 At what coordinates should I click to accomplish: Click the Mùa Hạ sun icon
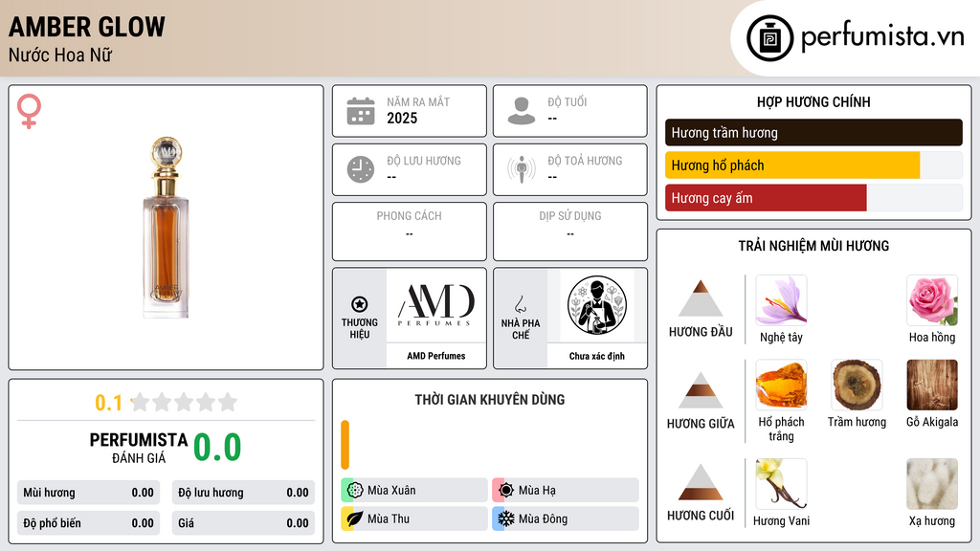point(506,491)
